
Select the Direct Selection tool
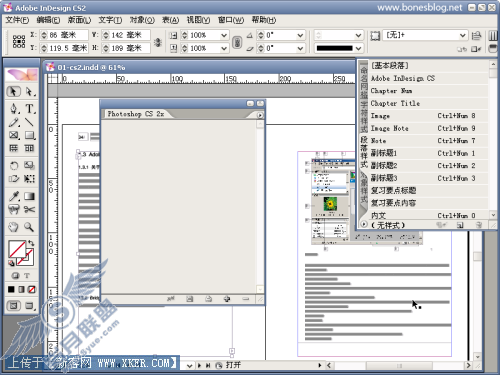tap(29, 91)
